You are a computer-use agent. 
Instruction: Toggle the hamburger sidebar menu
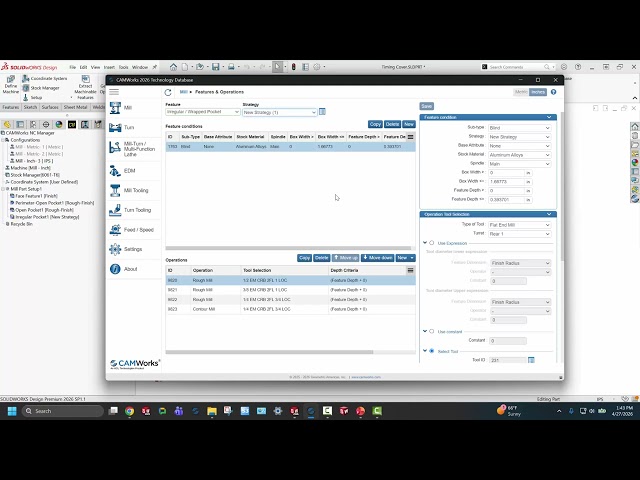[x=114, y=92]
